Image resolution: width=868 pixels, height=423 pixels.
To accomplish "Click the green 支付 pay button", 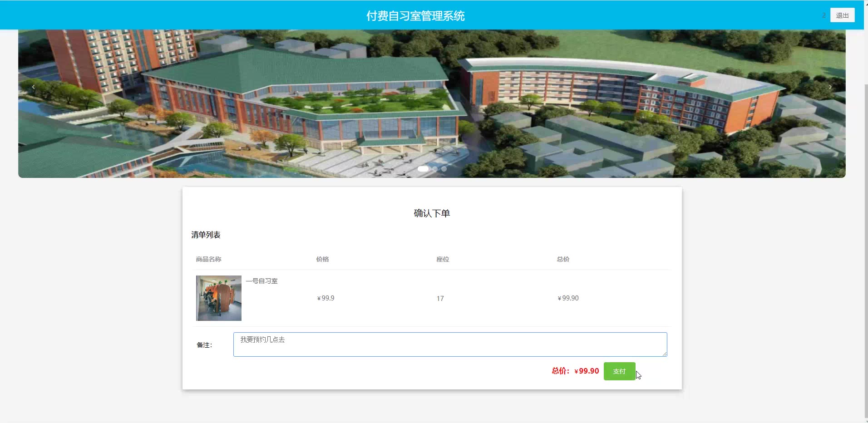I will pos(619,371).
